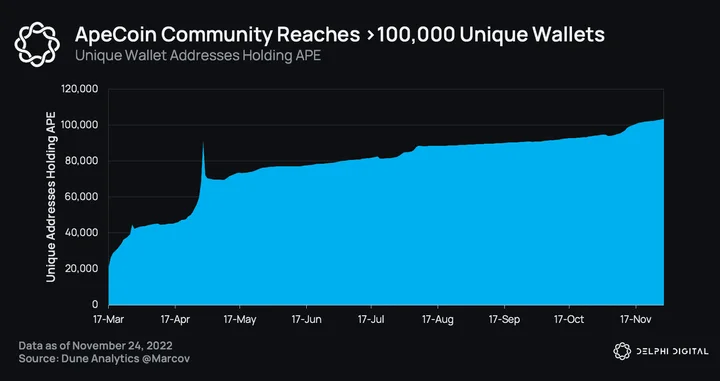Click the 17-Aug x-axis date label
This screenshot has width=720, height=381.
(x=438, y=319)
